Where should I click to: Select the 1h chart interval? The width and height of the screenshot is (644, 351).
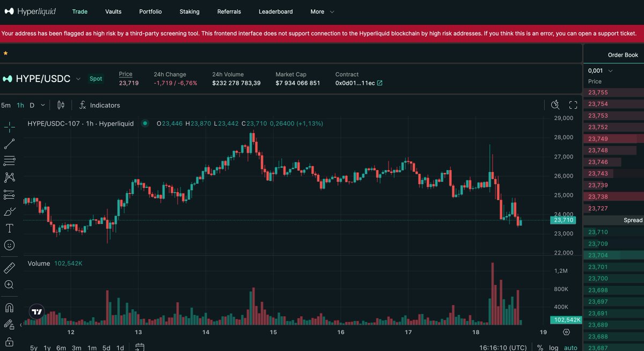20,105
